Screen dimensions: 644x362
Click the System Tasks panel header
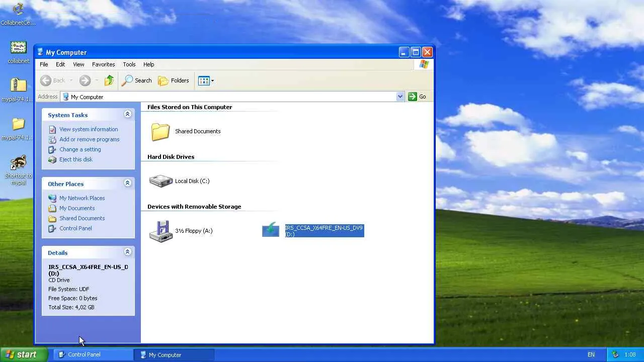88,115
